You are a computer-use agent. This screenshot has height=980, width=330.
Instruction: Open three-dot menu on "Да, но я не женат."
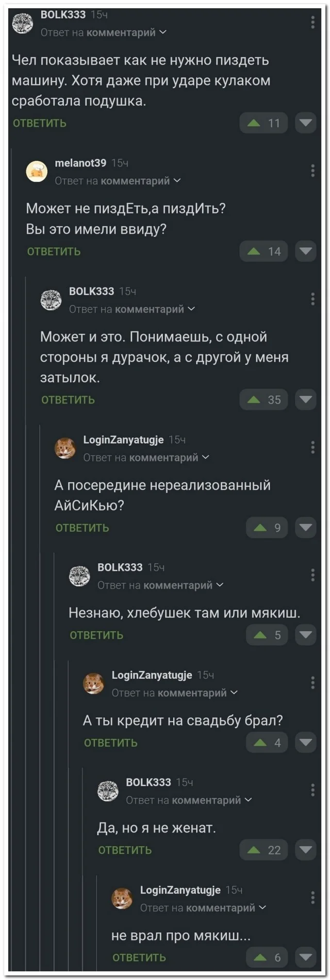(x=313, y=789)
